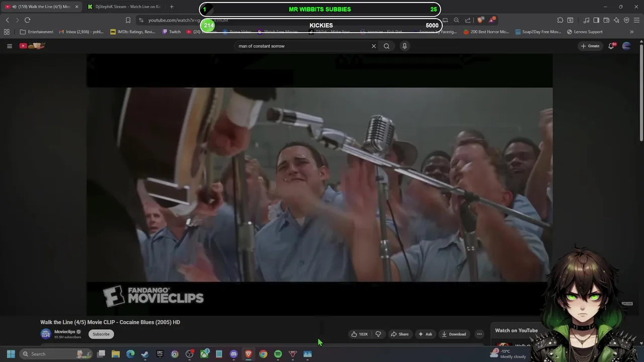Open File Explorer from the taskbar

[116, 354]
